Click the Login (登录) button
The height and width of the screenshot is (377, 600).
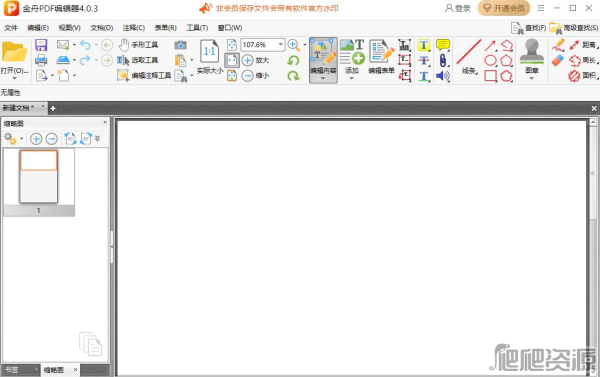tap(458, 8)
